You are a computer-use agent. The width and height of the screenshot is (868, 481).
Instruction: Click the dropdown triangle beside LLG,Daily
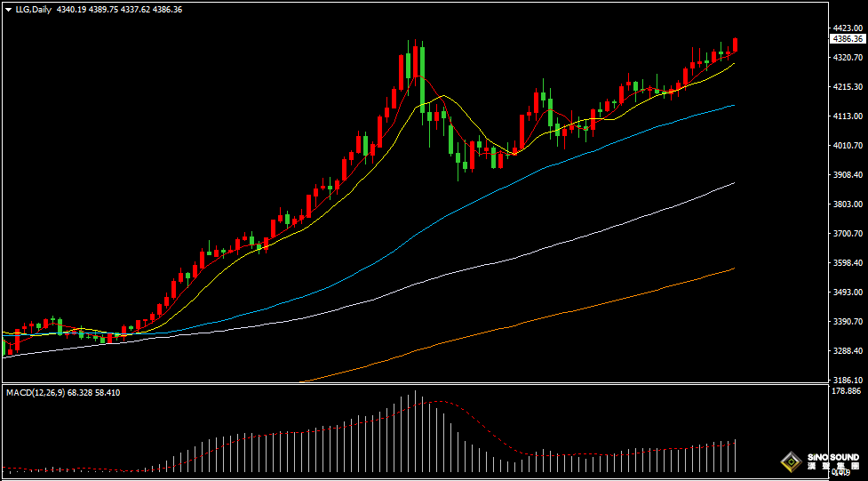pos(8,9)
